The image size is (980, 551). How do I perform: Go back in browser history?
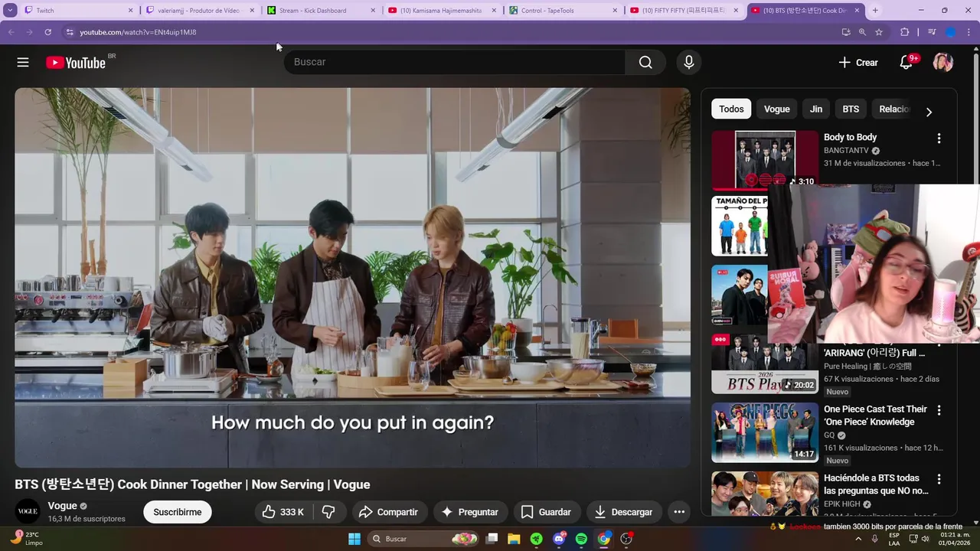11,32
